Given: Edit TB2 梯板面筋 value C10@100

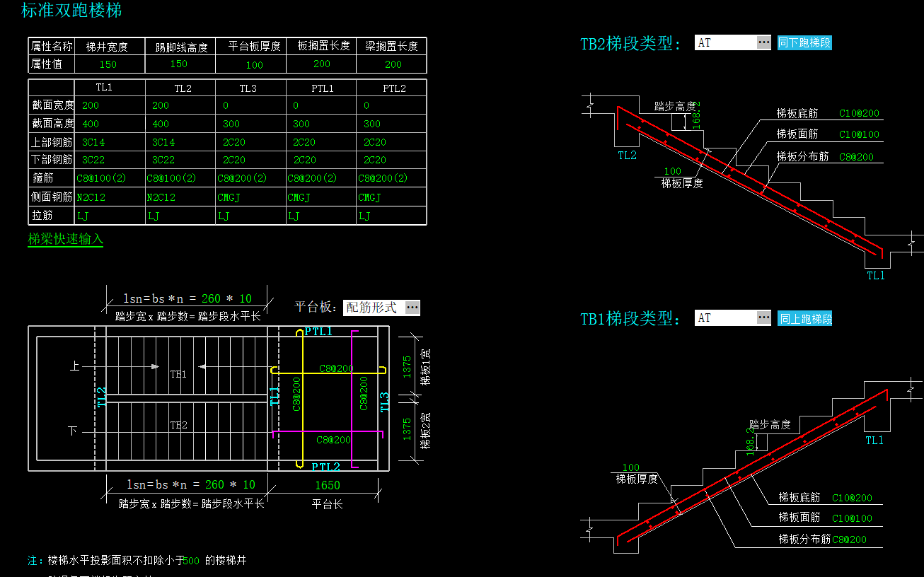Looking at the screenshot, I should tap(860, 134).
